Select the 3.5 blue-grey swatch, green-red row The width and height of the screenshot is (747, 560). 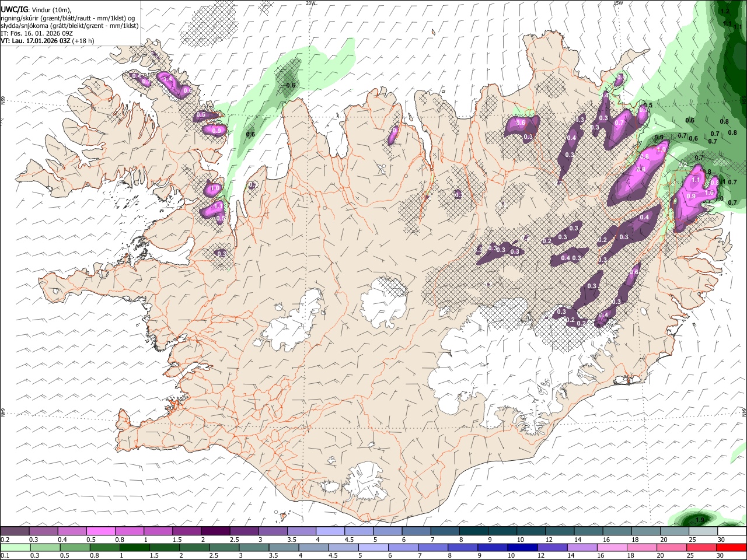pos(284,547)
